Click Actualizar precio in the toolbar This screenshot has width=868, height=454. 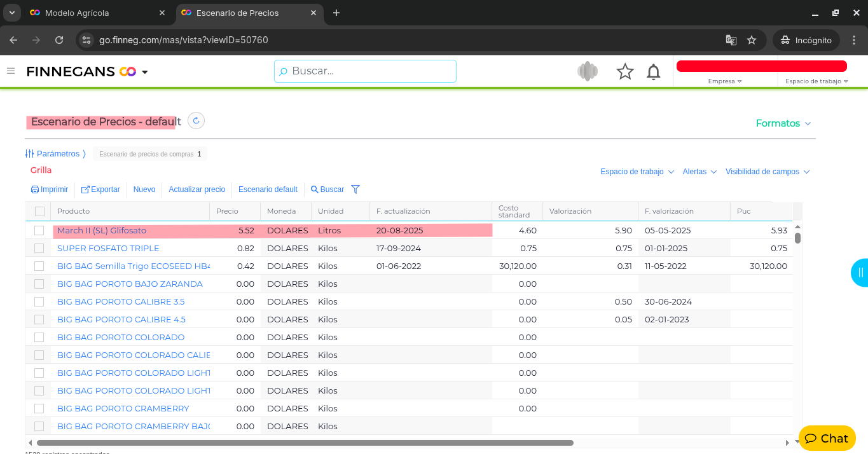coord(196,189)
